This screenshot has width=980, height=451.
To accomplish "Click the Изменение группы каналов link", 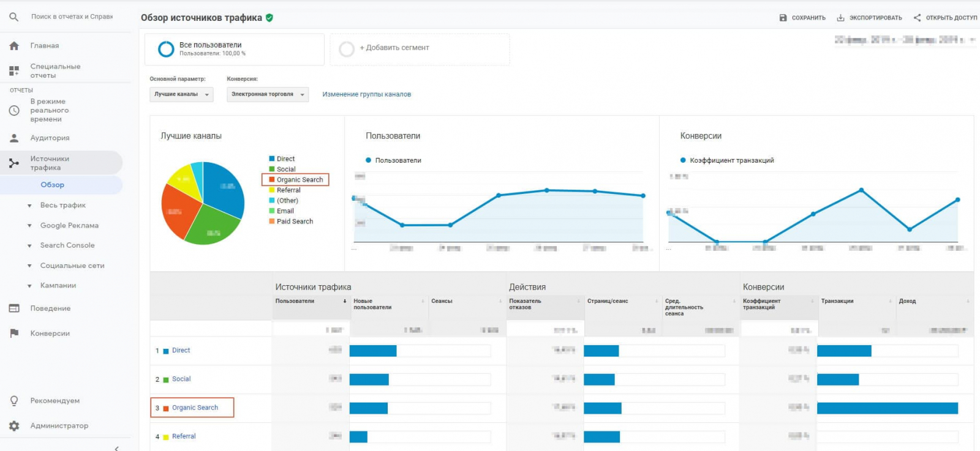I will click(366, 94).
